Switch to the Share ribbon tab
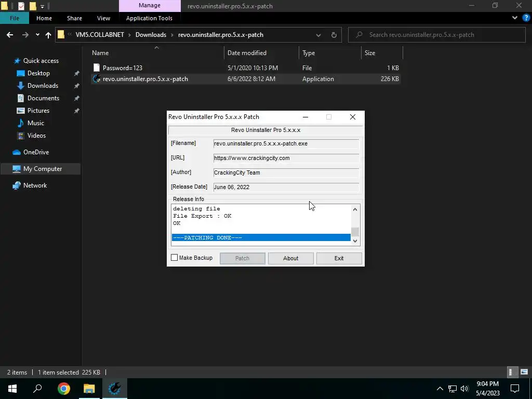This screenshot has height=399, width=532. (x=74, y=18)
